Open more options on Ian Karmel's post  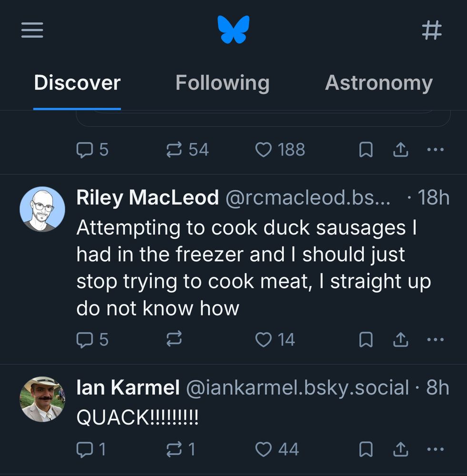[x=435, y=449]
